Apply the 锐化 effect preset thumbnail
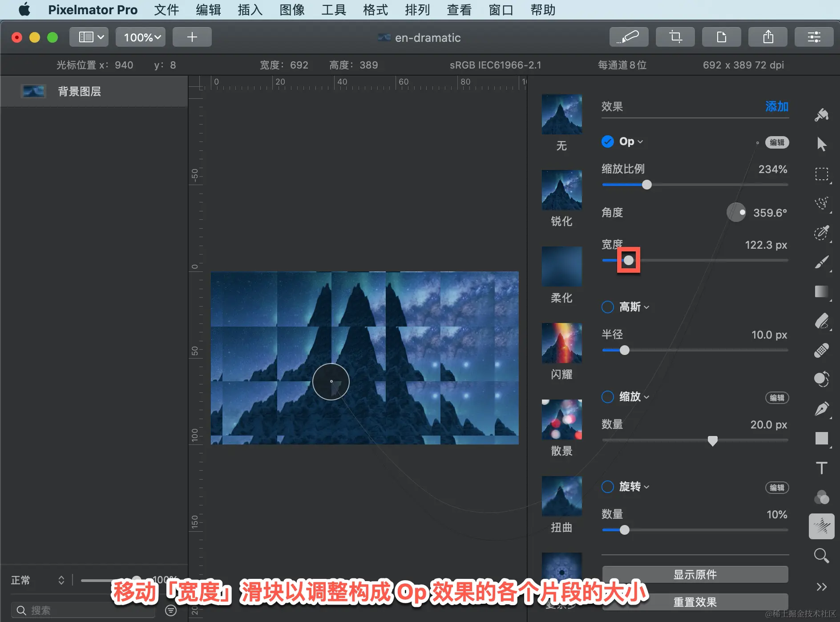840x622 pixels. tap(561, 190)
